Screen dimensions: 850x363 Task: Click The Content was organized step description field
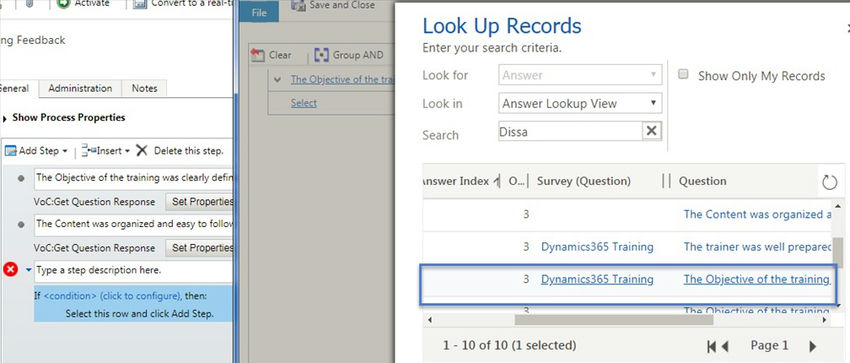pos(133,224)
